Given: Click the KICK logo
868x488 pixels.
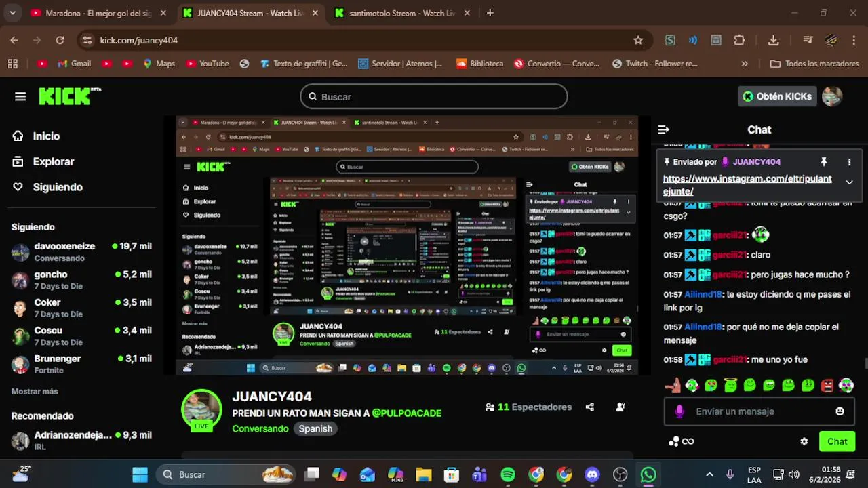Looking at the screenshot, I should click(70, 96).
